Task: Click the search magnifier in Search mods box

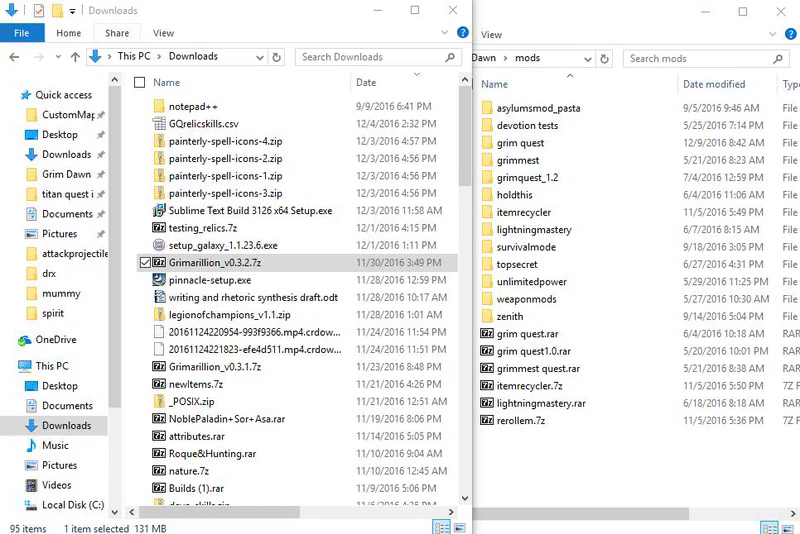Action: (x=778, y=59)
